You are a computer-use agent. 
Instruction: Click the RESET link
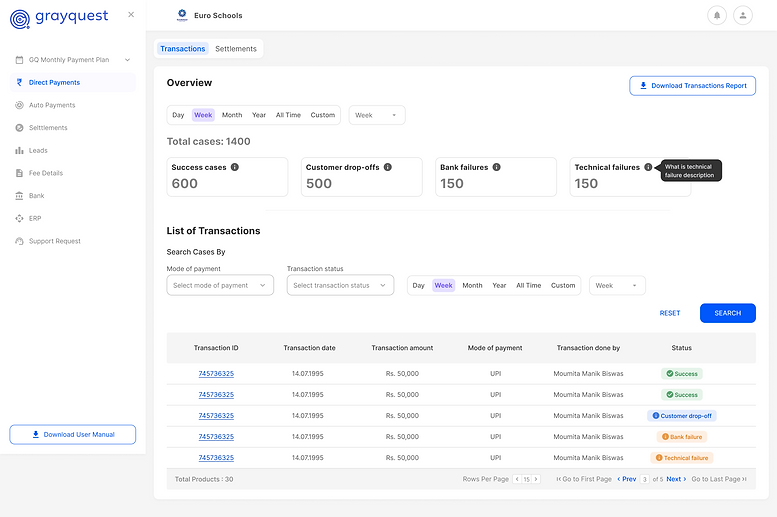point(669,313)
